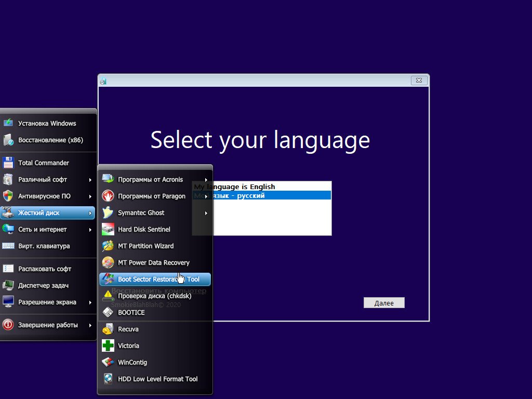Click the Восстановление (x86) icon
The height and width of the screenshot is (399, 532).
tap(8, 140)
